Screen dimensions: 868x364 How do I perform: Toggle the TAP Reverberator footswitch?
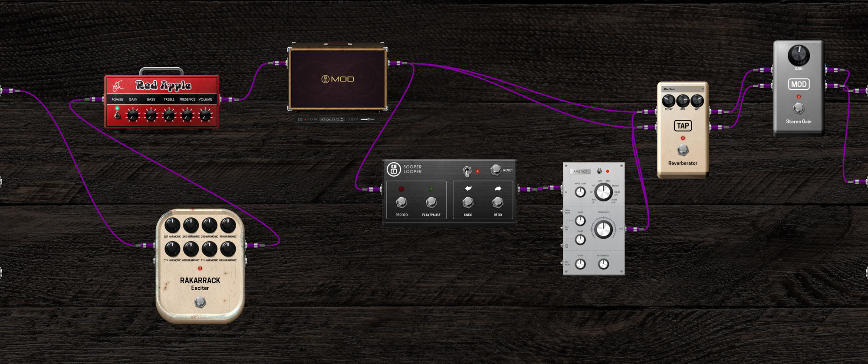(683, 150)
